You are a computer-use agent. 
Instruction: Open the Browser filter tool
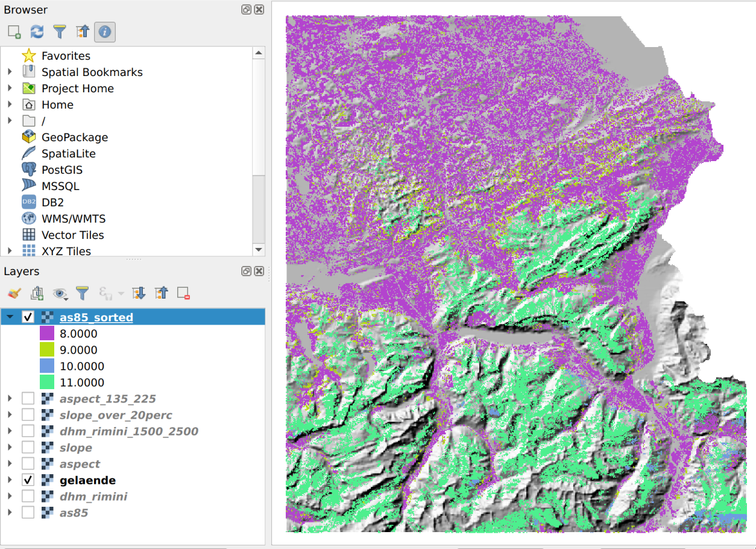tap(60, 32)
